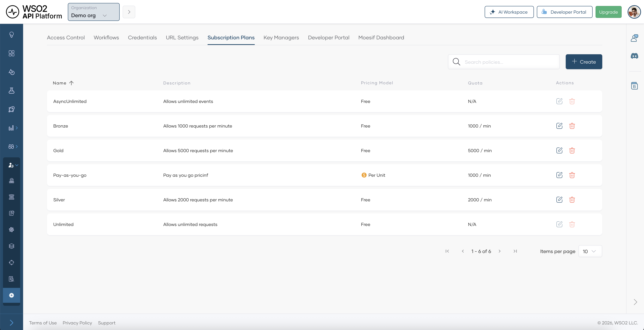Open the Credentials tab
The image size is (644, 330).
(142, 37)
